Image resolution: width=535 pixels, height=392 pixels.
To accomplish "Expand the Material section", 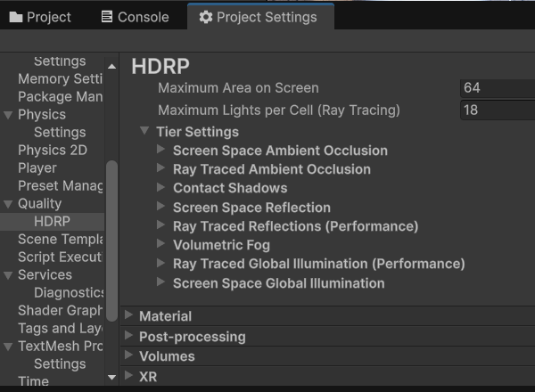I will tap(129, 315).
